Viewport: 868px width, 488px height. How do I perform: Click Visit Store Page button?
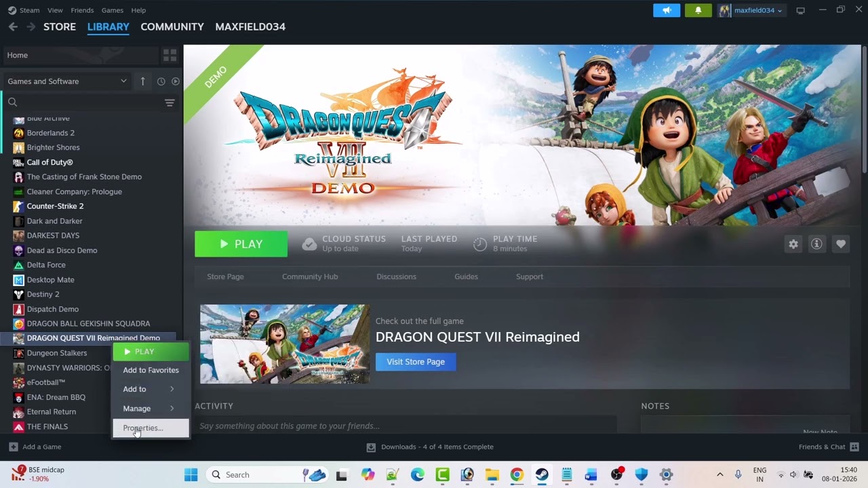[x=416, y=362]
